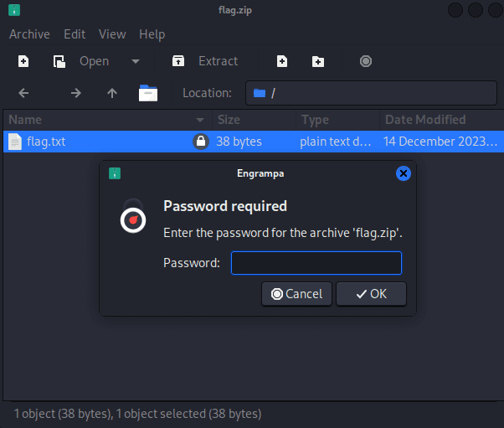Click the blue folder icon in Location field
504x428 pixels.
click(260, 93)
